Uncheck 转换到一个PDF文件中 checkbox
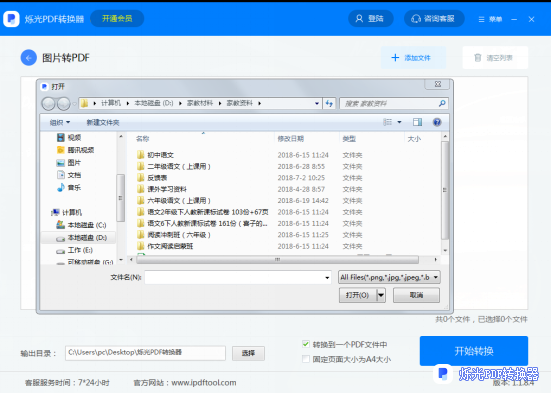Screen dimensions: 551x393 tap(306, 344)
